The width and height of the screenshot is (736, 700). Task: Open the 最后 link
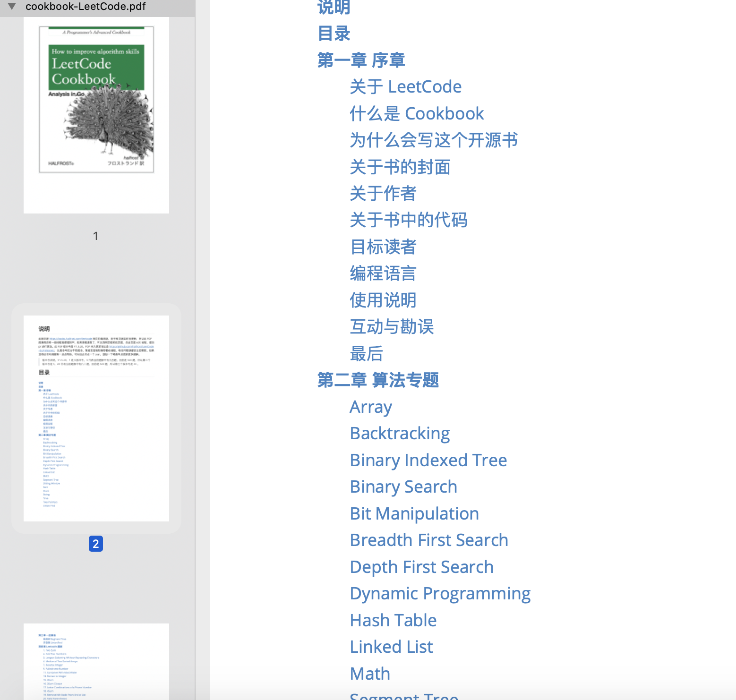367,354
